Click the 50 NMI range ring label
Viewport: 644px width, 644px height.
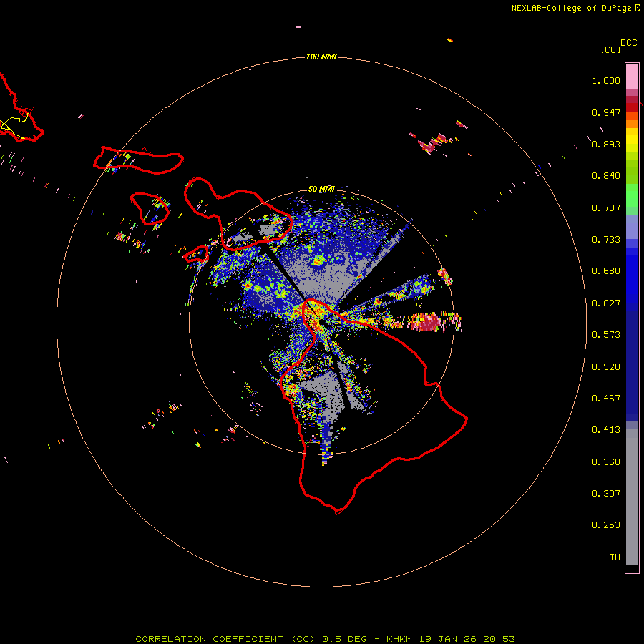(321, 189)
